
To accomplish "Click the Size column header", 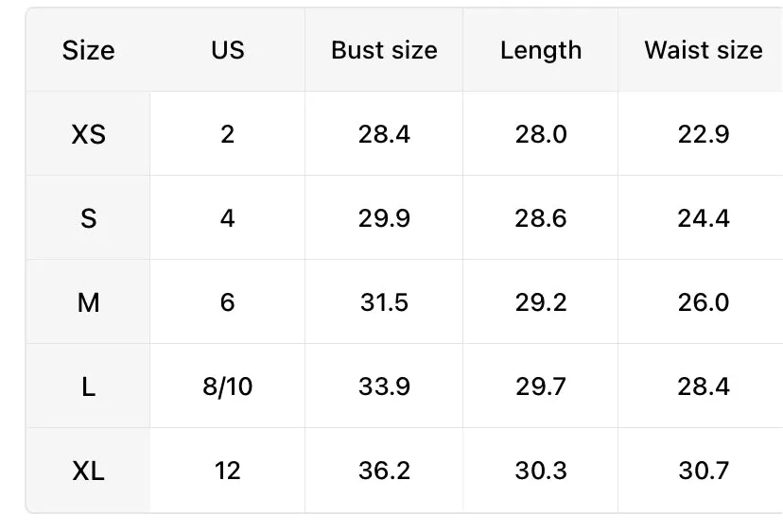I will 88,50.
